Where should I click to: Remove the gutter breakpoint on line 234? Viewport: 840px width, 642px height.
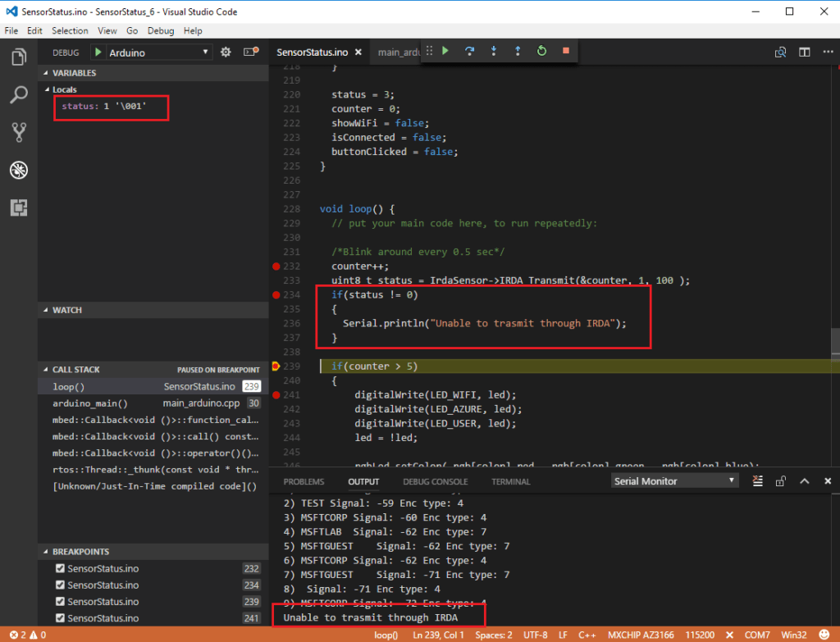(x=276, y=294)
